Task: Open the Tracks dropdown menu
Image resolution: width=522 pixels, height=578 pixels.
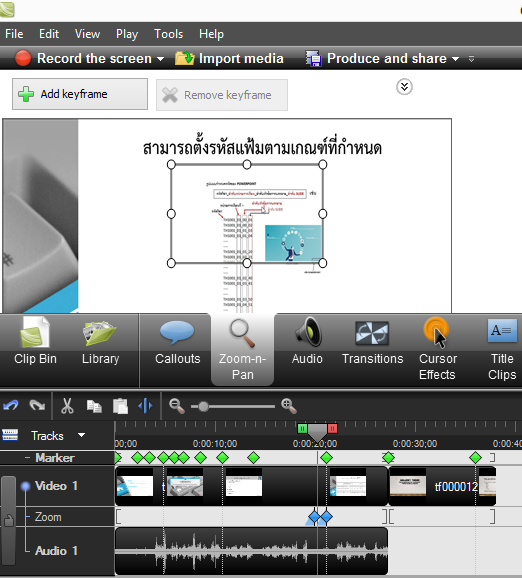Action: click(x=81, y=435)
